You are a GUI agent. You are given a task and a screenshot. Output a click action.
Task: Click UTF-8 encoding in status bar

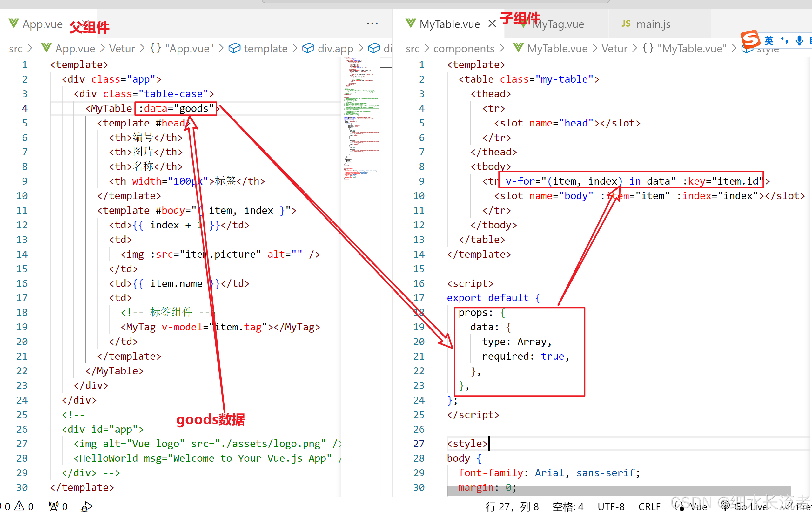611,506
